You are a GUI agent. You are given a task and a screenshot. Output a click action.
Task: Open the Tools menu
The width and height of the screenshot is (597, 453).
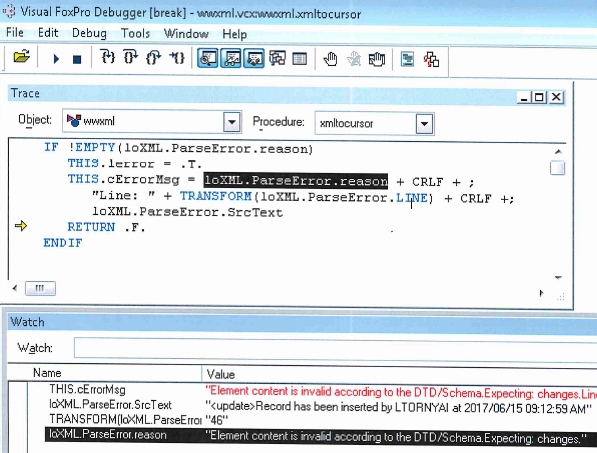point(135,33)
